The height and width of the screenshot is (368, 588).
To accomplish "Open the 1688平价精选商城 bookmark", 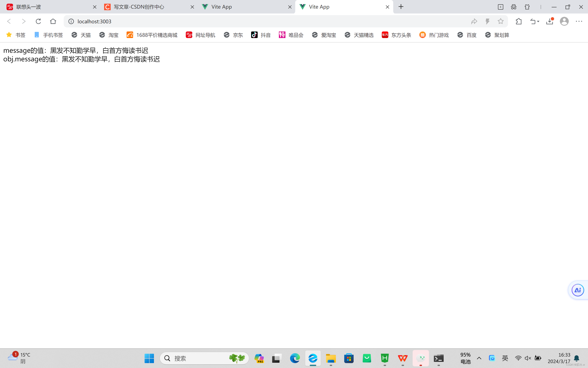I will point(152,35).
